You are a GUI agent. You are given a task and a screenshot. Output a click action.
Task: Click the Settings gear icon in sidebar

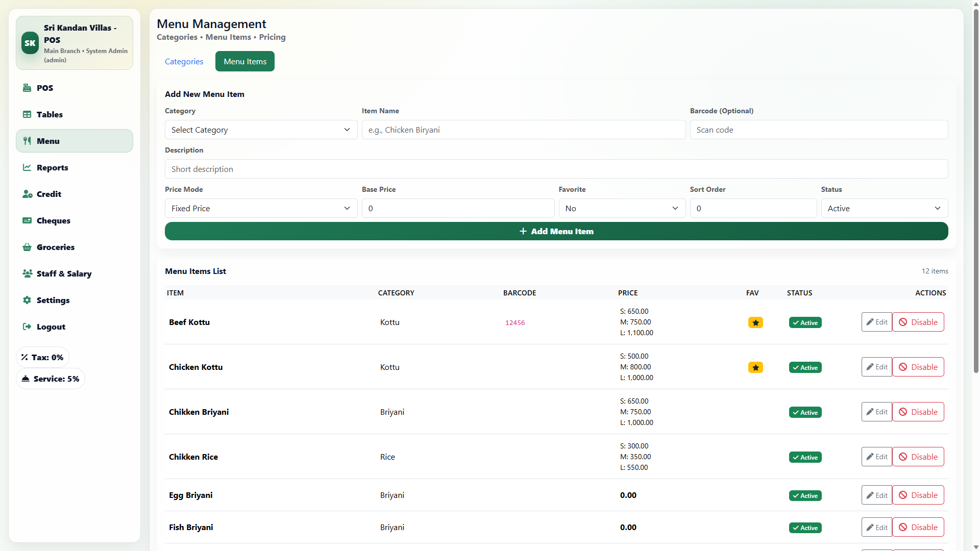27,300
